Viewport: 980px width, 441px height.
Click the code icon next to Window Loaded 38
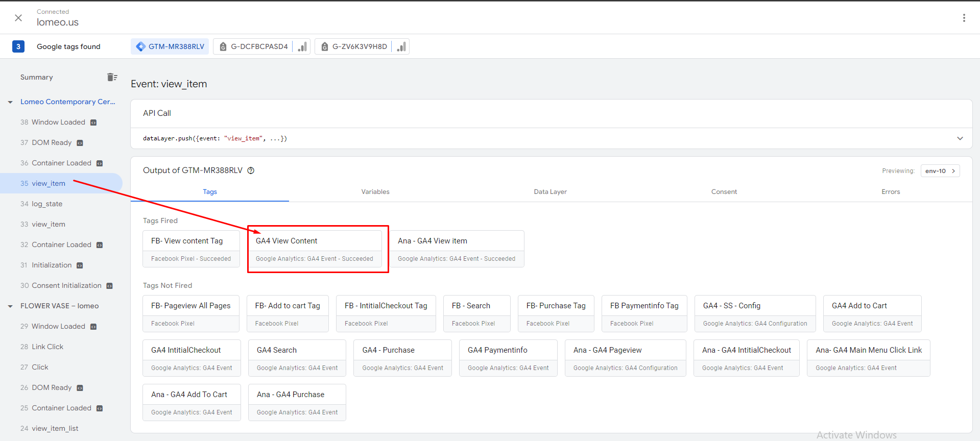[x=93, y=122]
